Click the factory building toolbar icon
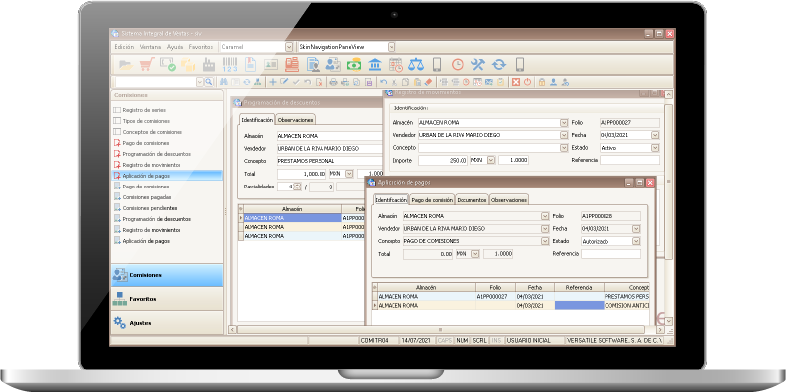 (209, 64)
